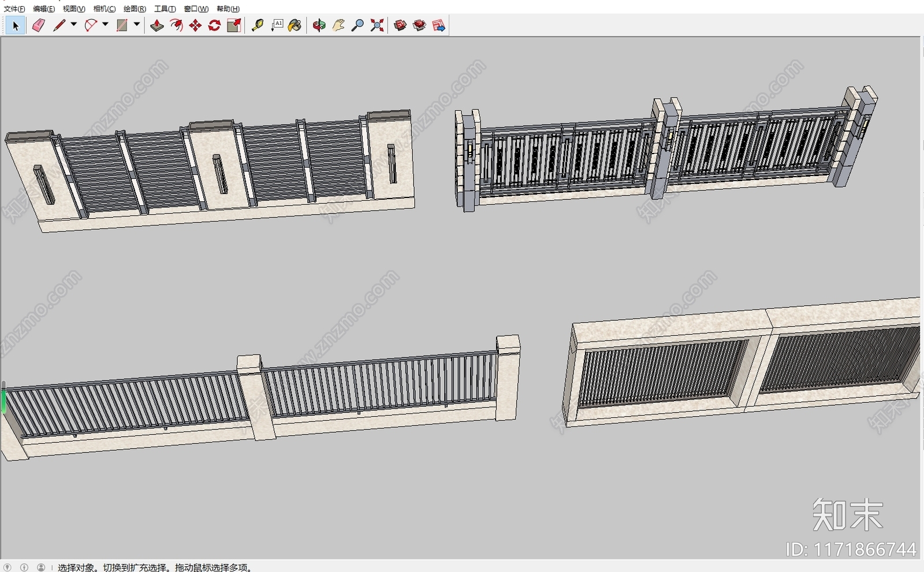
Task: Select the Text label tool
Action: tap(277, 25)
